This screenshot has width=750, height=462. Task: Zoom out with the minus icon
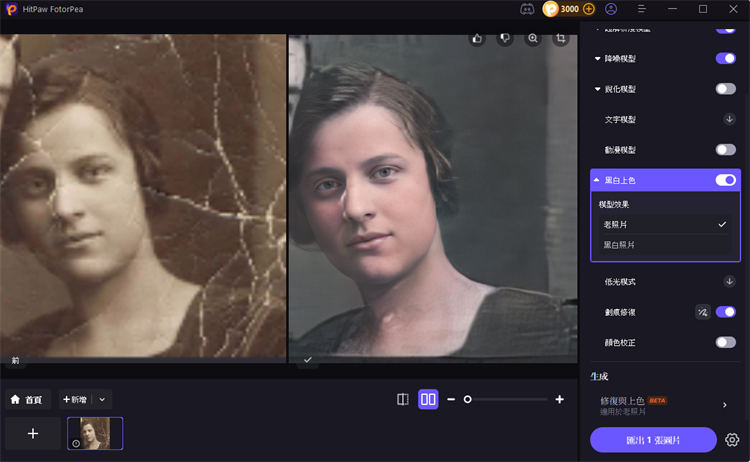(451, 399)
